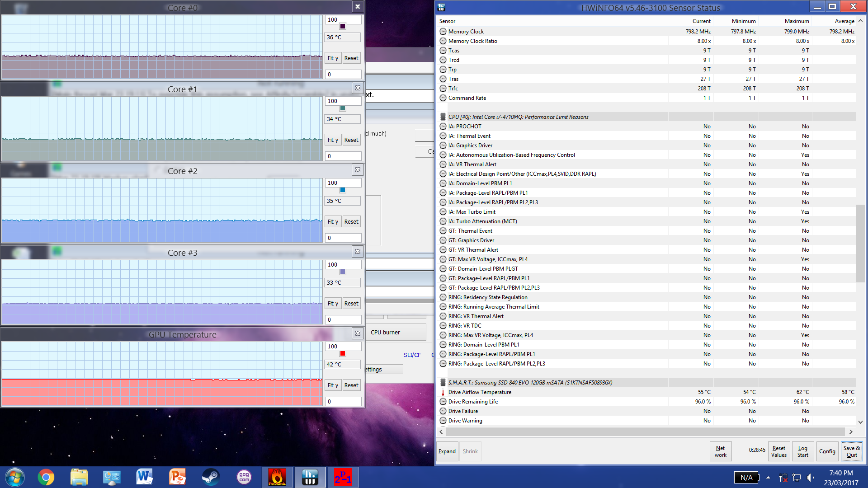Open Microsoft Word from taskbar
The image size is (868, 488).
(x=144, y=477)
